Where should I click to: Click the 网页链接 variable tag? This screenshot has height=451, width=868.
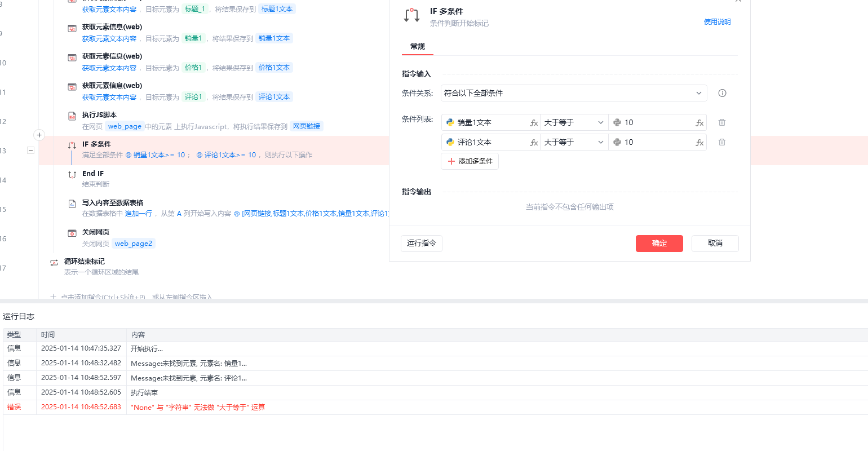pyautogui.click(x=307, y=126)
